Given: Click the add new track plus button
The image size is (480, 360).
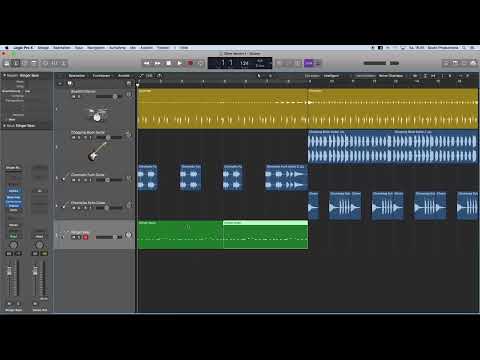Looking at the screenshot, I should point(60,83).
